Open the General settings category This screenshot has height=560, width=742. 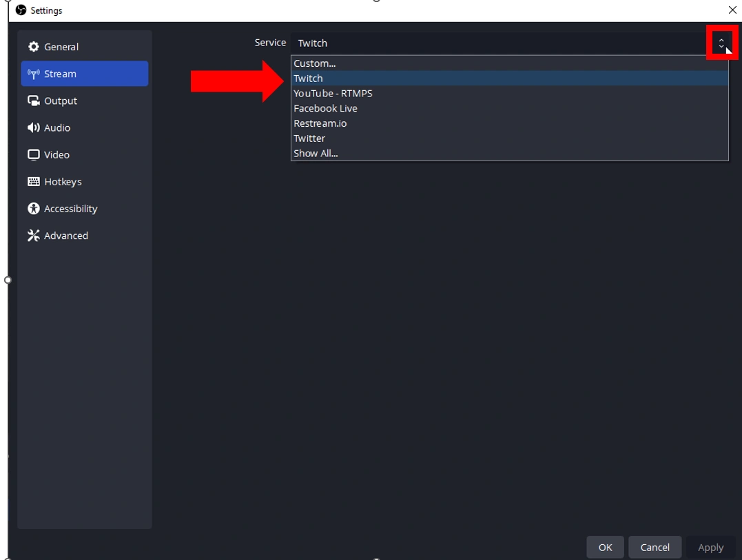coord(85,47)
